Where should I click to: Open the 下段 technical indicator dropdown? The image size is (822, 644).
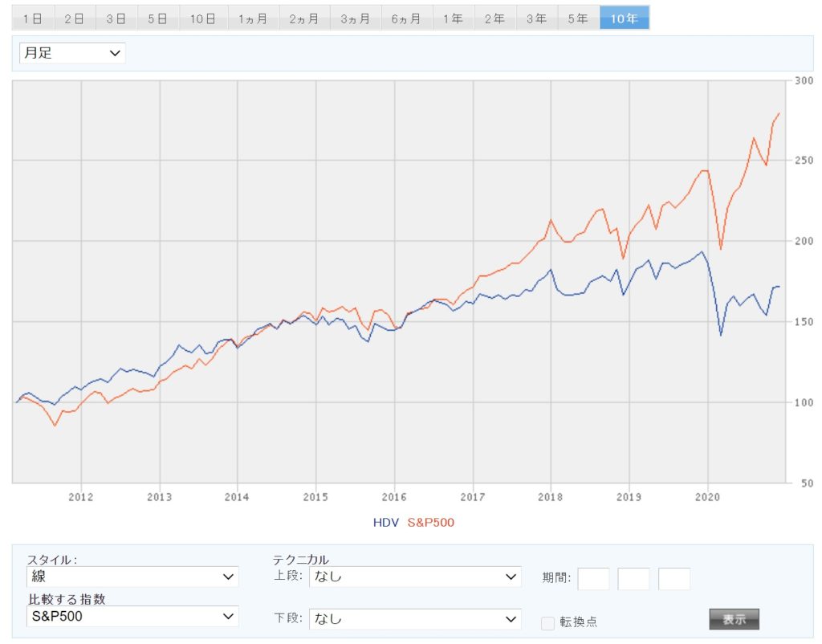[415, 619]
